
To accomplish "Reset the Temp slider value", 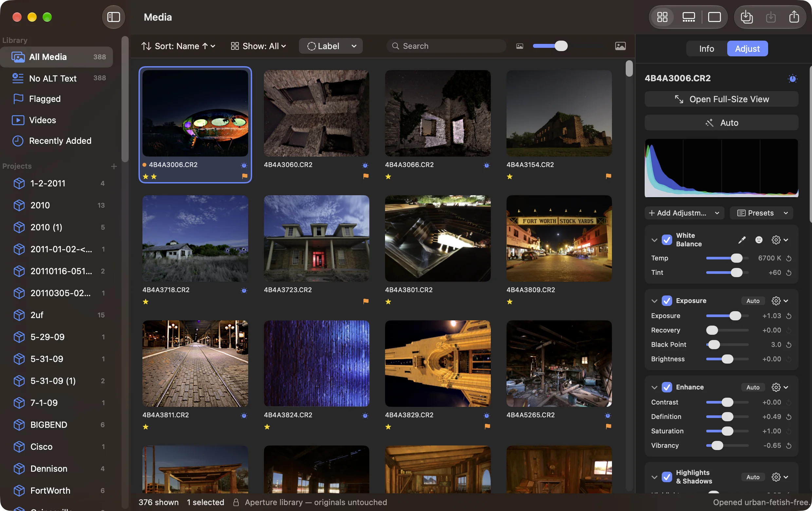I will pyautogui.click(x=789, y=258).
